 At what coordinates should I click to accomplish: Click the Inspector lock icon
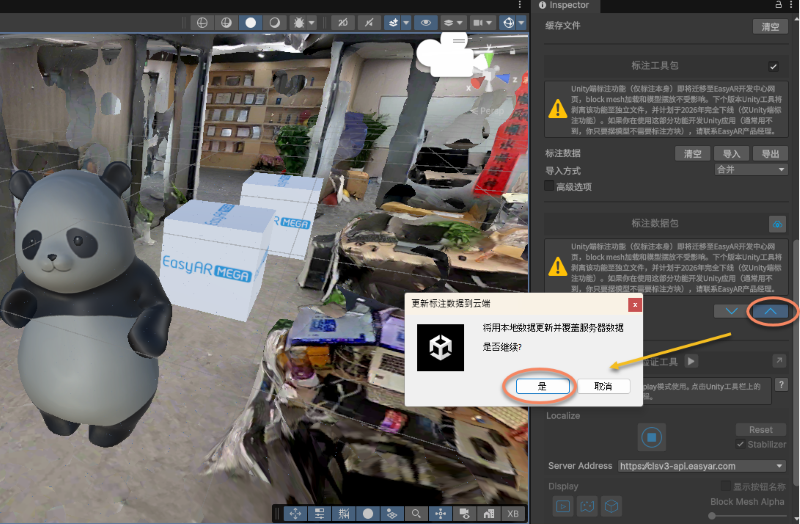[x=779, y=5]
